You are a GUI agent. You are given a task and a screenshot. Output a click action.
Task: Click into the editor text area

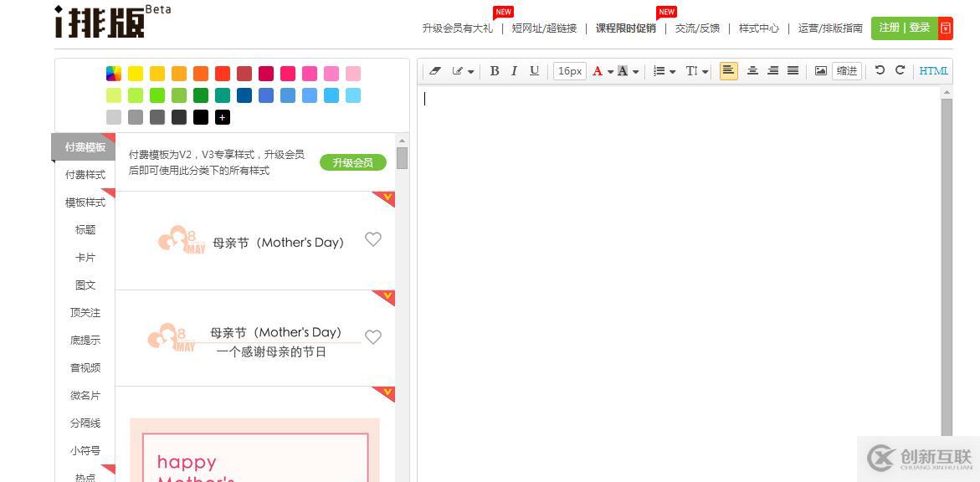[680, 281]
